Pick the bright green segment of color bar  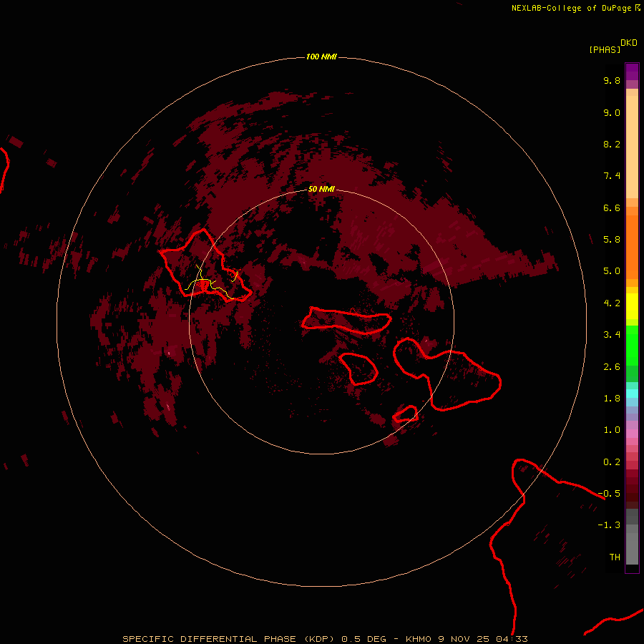coord(632,345)
